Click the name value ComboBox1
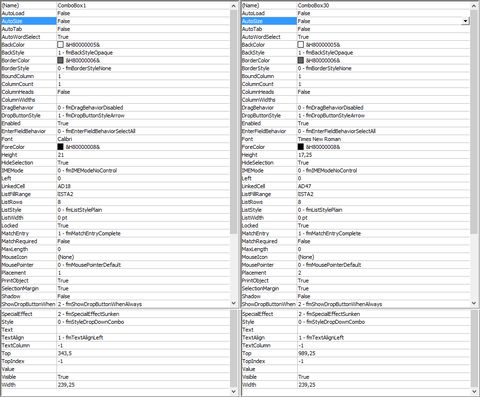This screenshot has width=480, height=397. tap(72, 5)
